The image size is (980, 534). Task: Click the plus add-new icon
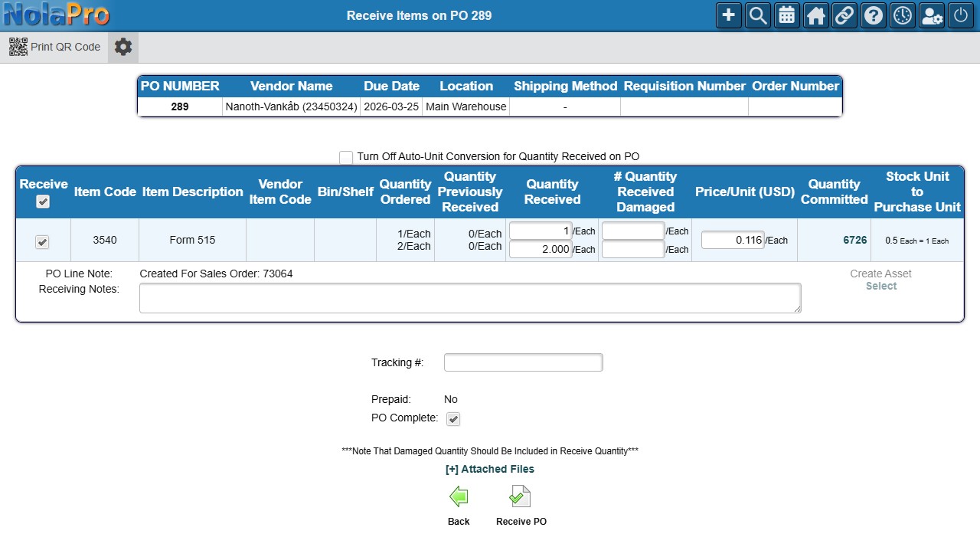tap(728, 15)
